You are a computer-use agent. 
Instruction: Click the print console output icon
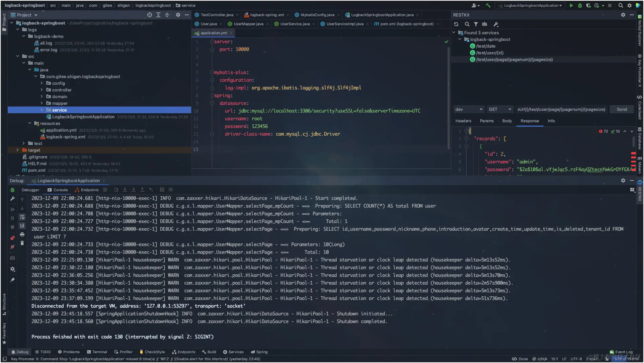pyautogui.click(x=22, y=234)
